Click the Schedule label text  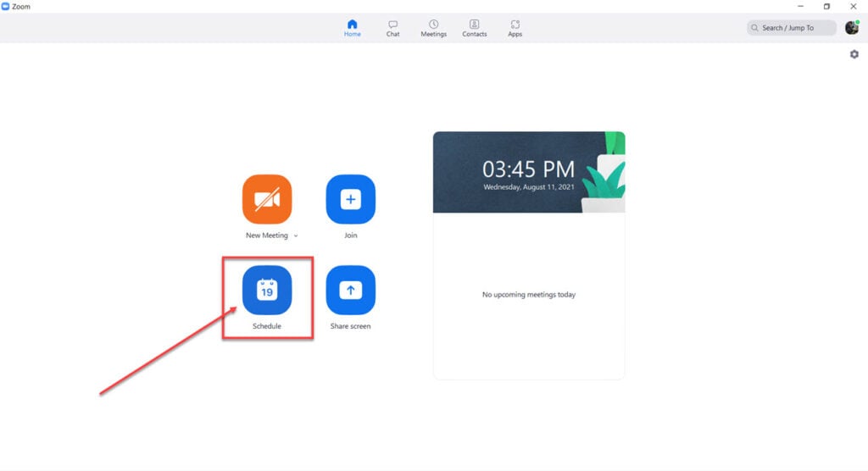coord(267,326)
